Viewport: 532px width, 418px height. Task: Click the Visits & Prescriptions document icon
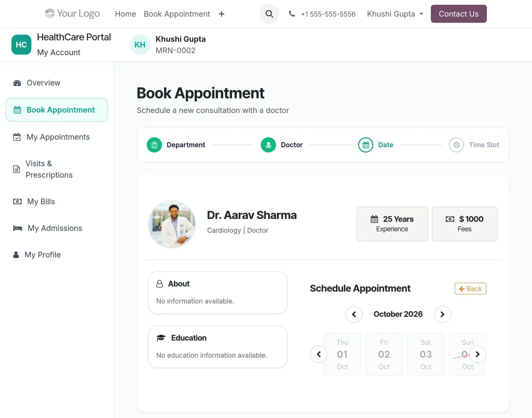pos(16,169)
